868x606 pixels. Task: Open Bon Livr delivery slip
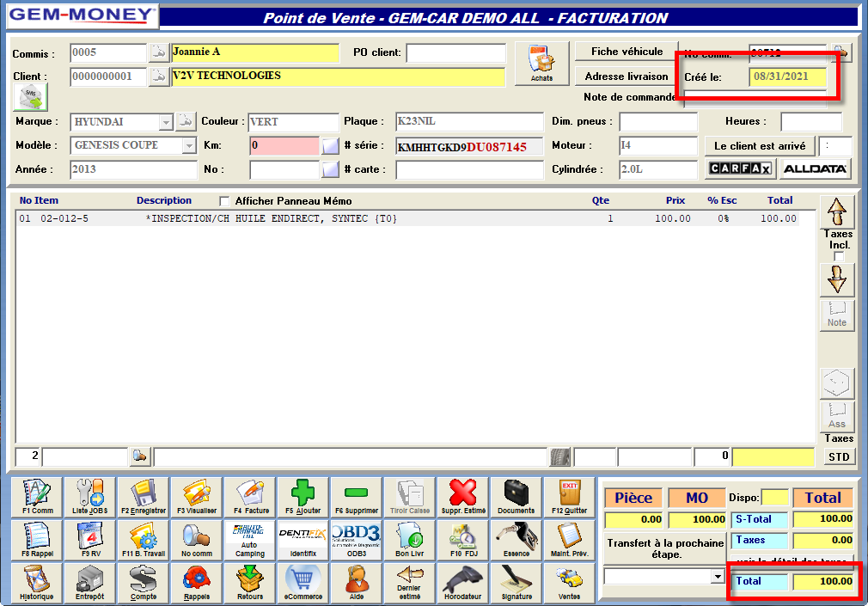tap(410, 540)
